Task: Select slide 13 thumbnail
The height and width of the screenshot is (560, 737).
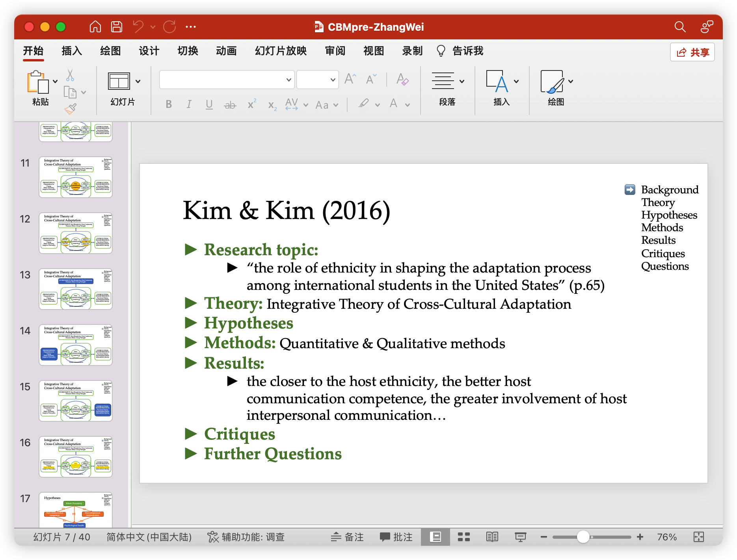Action: [x=76, y=289]
